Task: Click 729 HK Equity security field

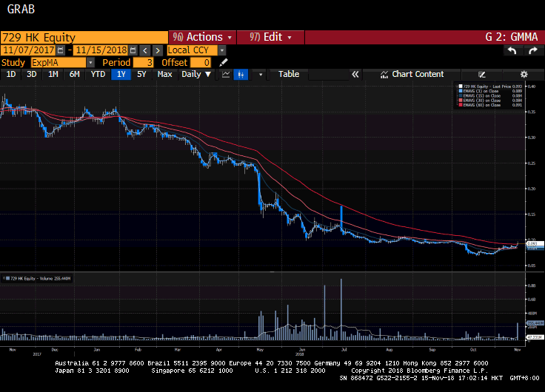Action: click(84, 38)
